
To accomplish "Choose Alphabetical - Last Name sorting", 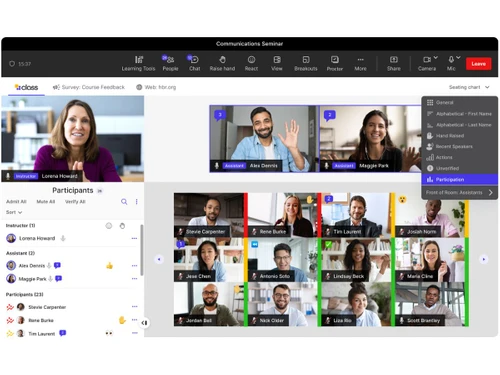I will (x=460, y=125).
